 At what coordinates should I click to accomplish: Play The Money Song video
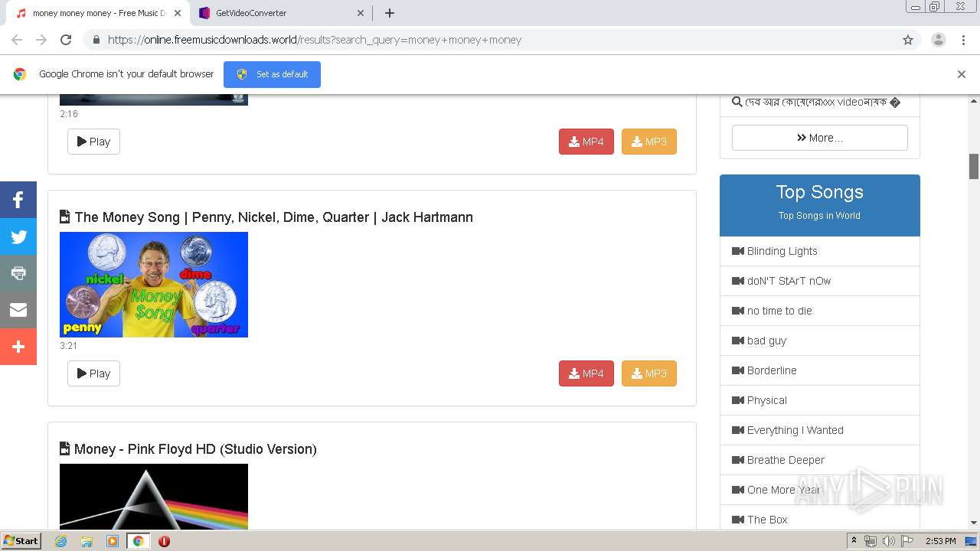(x=93, y=373)
